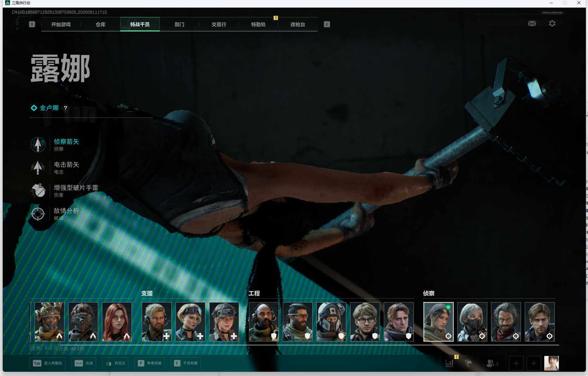Select the brown-haired clean-shaven engineer portrait
This screenshot has width=588, height=376.
399,322
